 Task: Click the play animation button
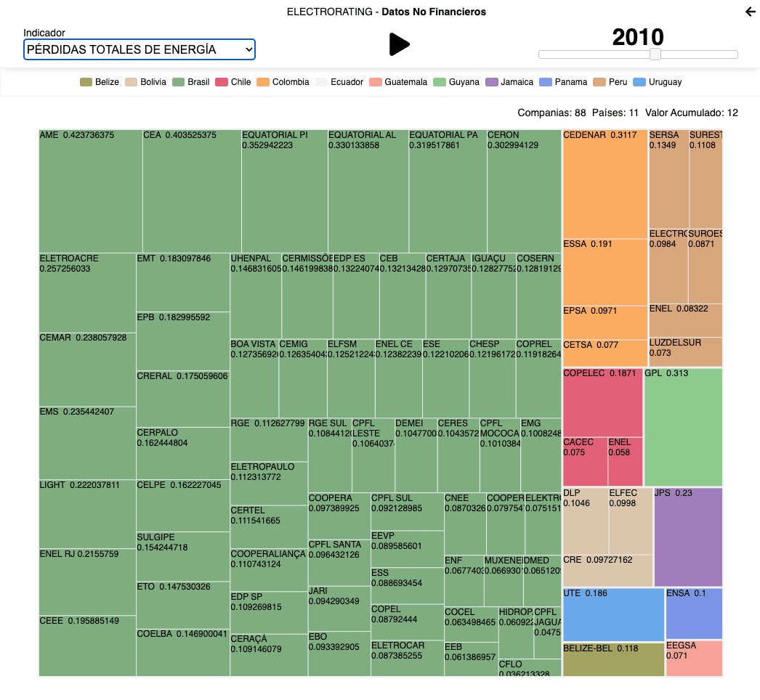point(400,44)
